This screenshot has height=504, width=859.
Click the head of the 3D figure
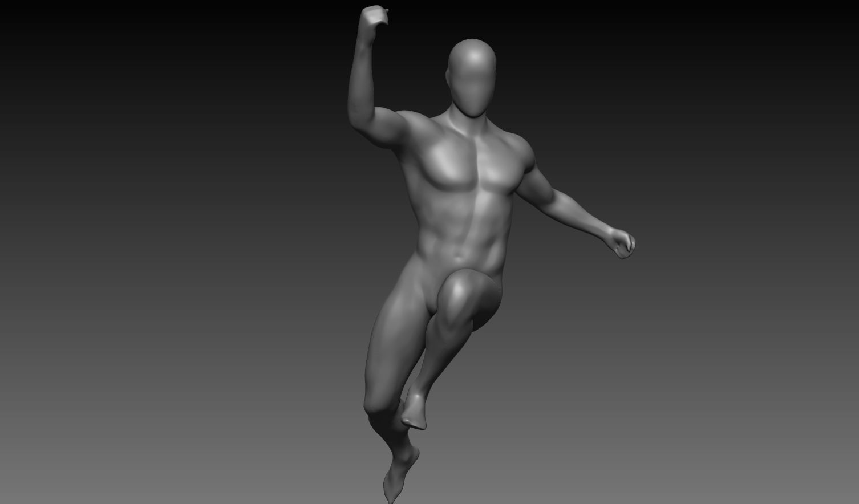(x=472, y=78)
